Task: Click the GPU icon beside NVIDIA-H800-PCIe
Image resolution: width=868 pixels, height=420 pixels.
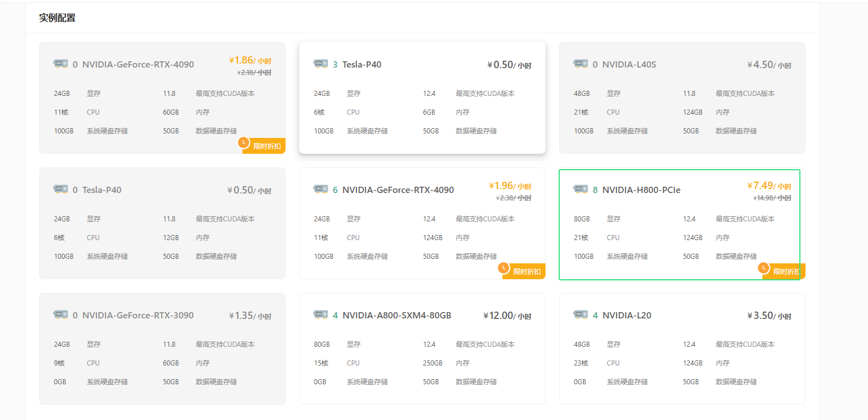Action: point(581,189)
